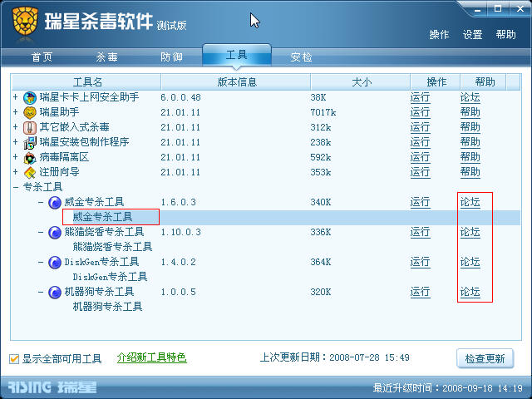532x399 pixels.
Task: Sort by the 版本信息 column header
Action: (x=236, y=82)
